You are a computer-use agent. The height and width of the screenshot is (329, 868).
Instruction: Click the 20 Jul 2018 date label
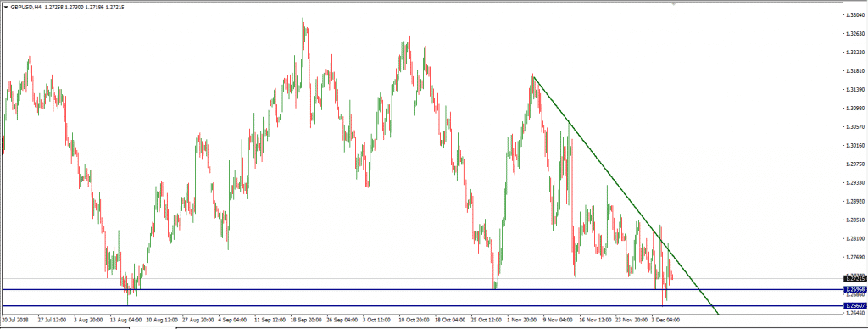14,321
